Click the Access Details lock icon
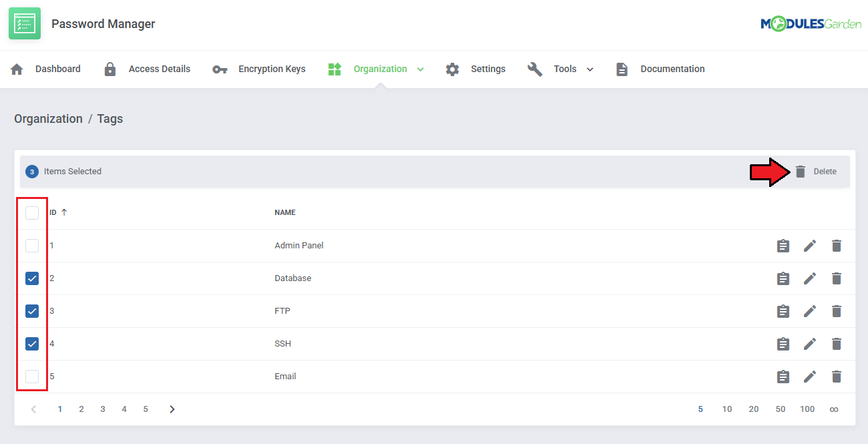The height and width of the screenshot is (444, 868). (110, 69)
